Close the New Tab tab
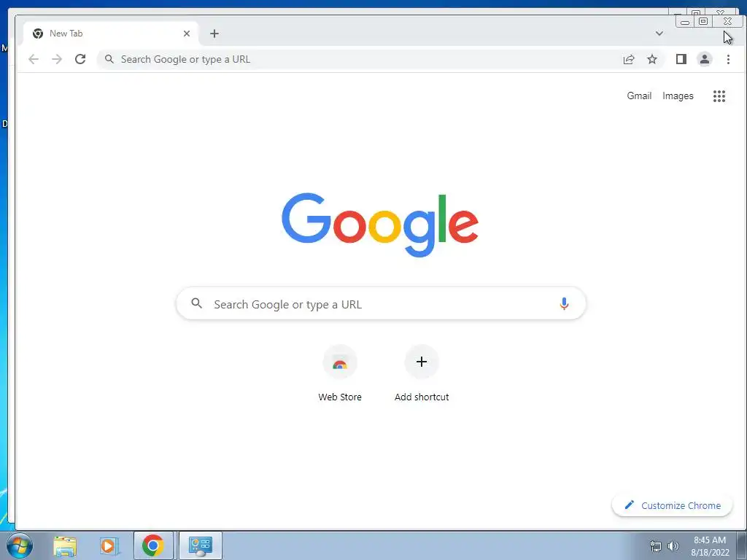The image size is (747, 560). 187,34
